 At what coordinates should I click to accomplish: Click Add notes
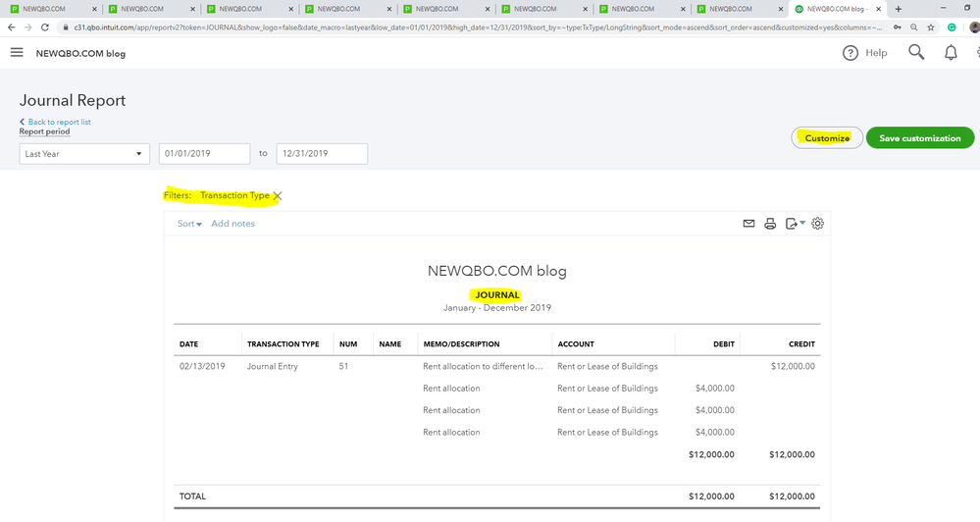pos(233,223)
